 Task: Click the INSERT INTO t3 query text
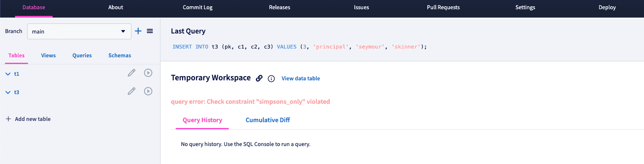300,47
